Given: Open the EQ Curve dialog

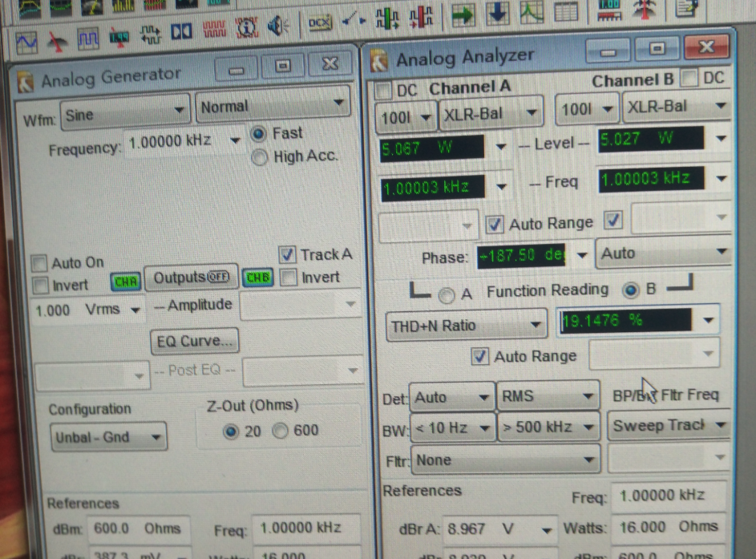Looking at the screenshot, I should click(194, 341).
